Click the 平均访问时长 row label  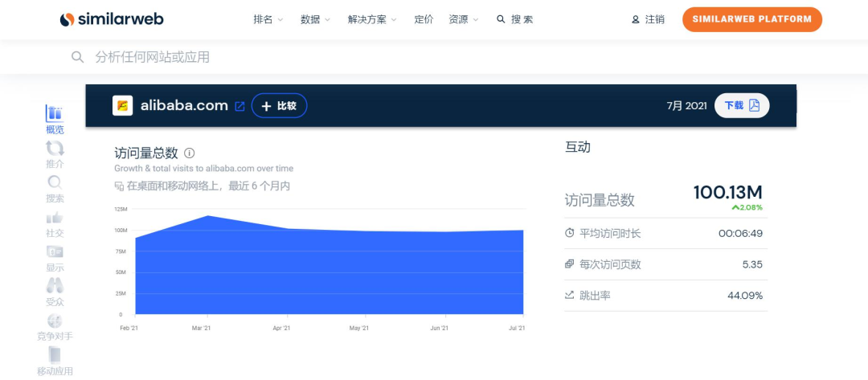coord(610,234)
